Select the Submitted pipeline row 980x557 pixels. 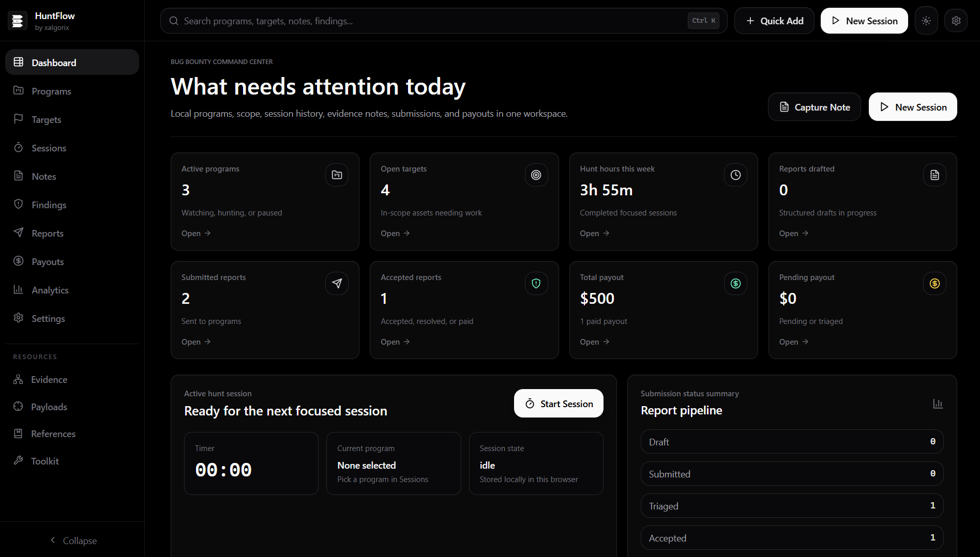coord(792,474)
